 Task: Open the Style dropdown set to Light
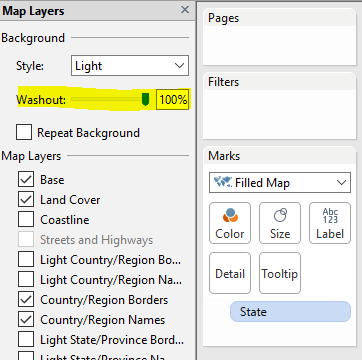(x=130, y=66)
